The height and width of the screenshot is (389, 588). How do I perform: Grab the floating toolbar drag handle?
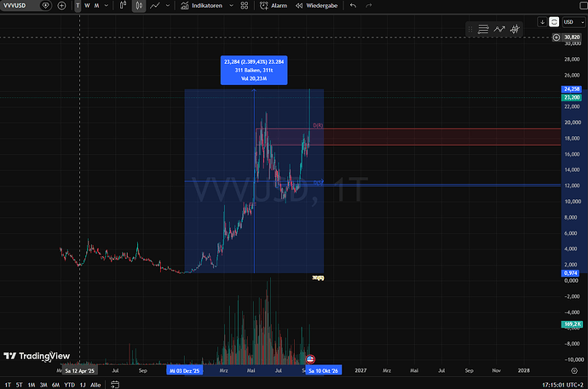[x=470, y=29]
